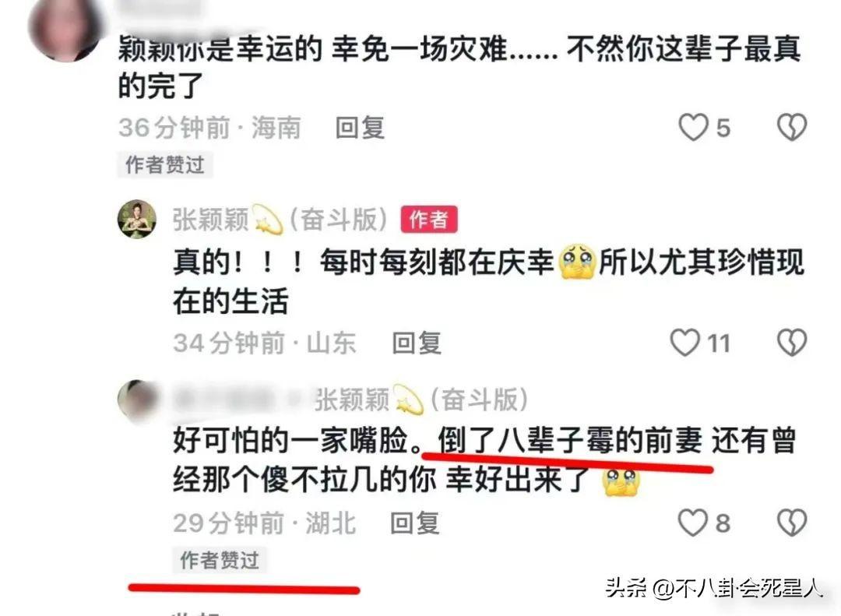Viewport: 841px width, 616px height.
Task: Tap the crying emoji in author's reply
Action: [x=576, y=262]
